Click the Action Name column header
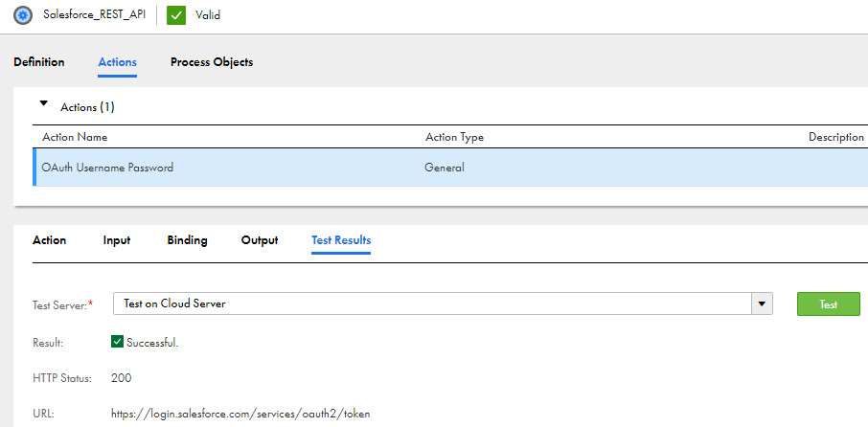 pyautogui.click(x=75, y=137)
